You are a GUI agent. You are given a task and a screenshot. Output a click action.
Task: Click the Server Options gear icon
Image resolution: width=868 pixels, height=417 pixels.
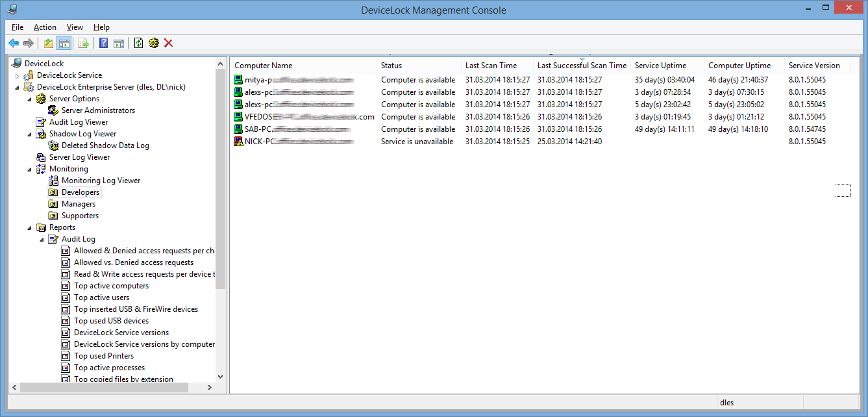tap(41, 99)
